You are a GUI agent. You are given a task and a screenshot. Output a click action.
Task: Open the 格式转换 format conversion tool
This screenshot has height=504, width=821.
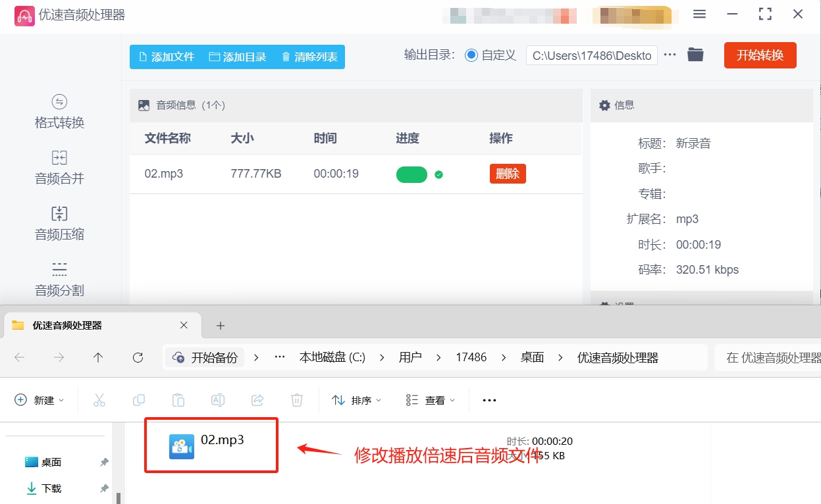coord(59,112)
